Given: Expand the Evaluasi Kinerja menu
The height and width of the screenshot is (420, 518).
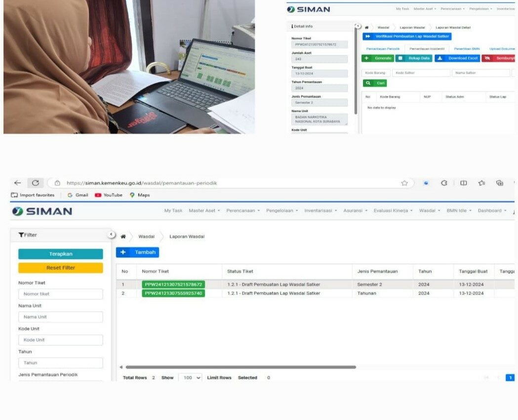Looking at the screenshot, I should [x=393, y=210].
